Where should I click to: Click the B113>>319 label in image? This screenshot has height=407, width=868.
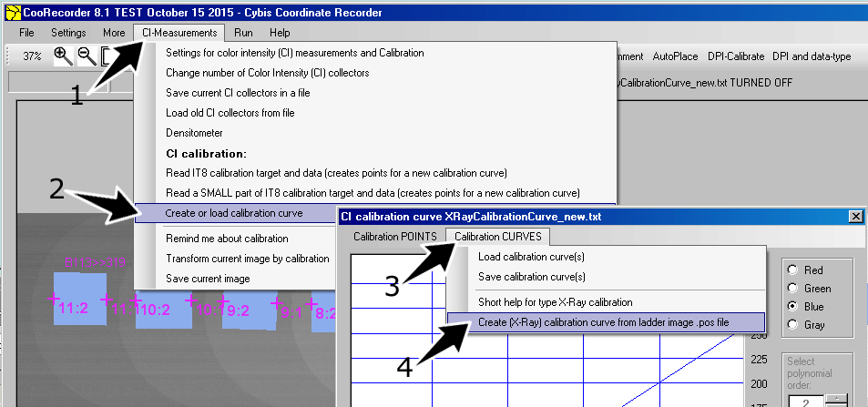95,262
